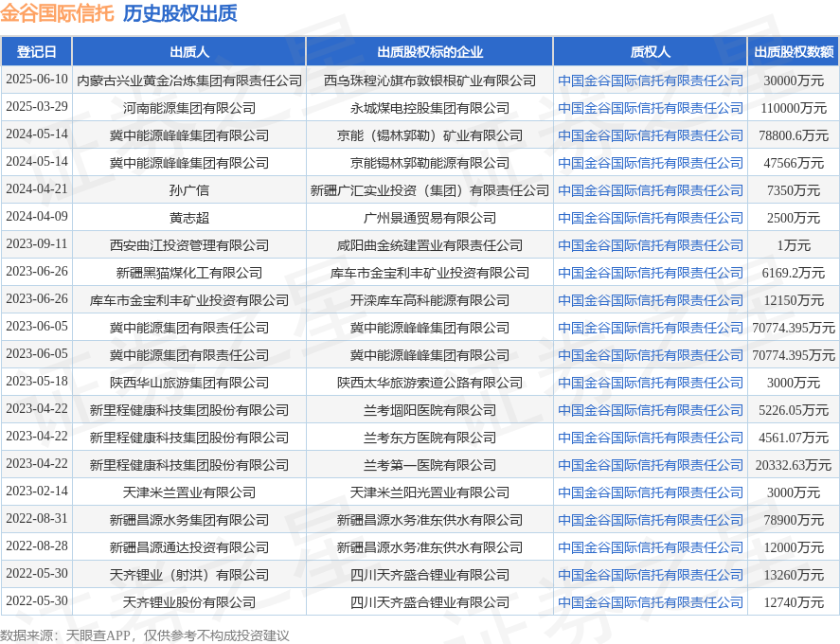This screenshot has height=644, width=840.
Task: Click the 出质股权标的企业 column header
Action: [x=430, y=52]
